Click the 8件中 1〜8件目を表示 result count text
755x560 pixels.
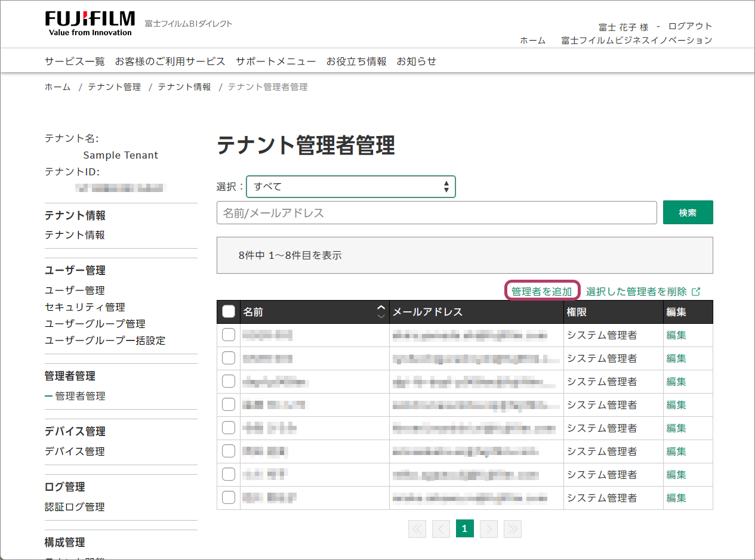[289, 255]
